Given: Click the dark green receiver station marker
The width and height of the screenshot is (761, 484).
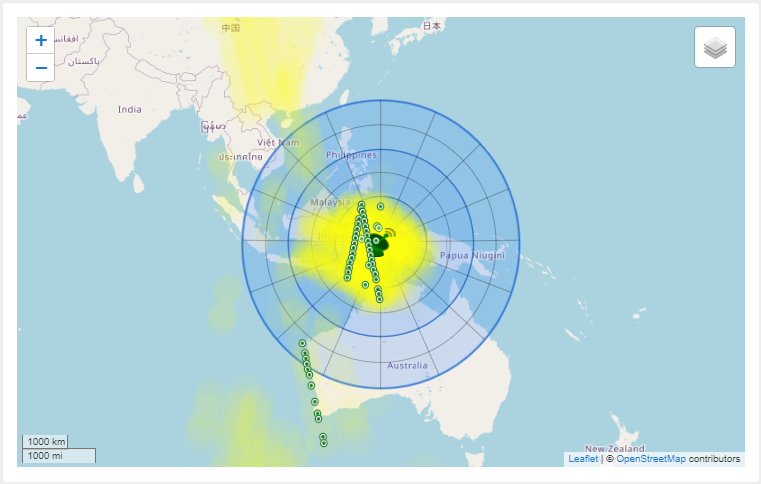Looking at the screenshot, I should (x=379, y=244).
